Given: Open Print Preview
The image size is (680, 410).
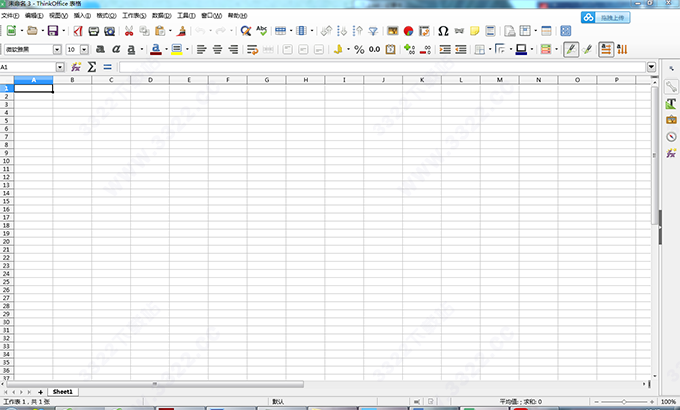Looking at the screenshot, I should click(110, 31).
